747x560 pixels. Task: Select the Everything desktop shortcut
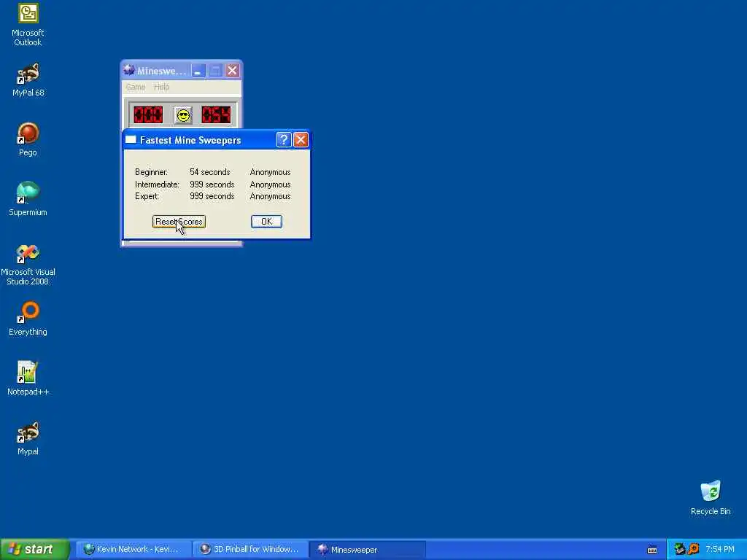coord(28,319)
